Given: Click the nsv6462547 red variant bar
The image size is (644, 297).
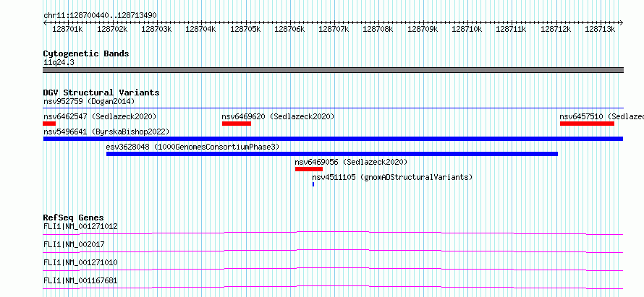Looking at the screenshot, I should click(x=49, y=124).
